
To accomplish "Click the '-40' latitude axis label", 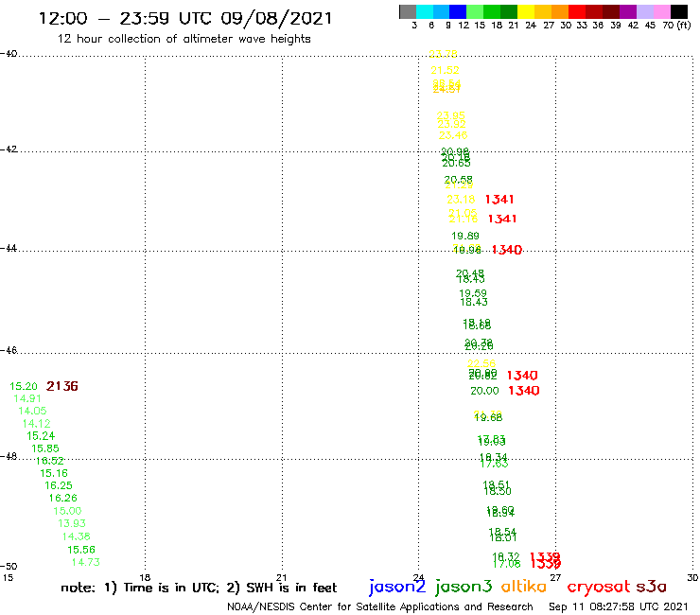I will [9, 54].
